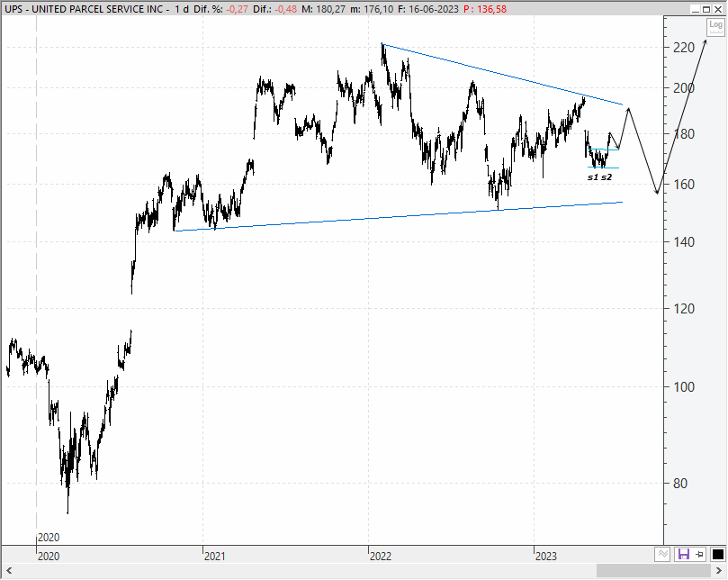
Task: Click the double chevron expand icon
Action: pyautogui.click(x=662, y=554)
